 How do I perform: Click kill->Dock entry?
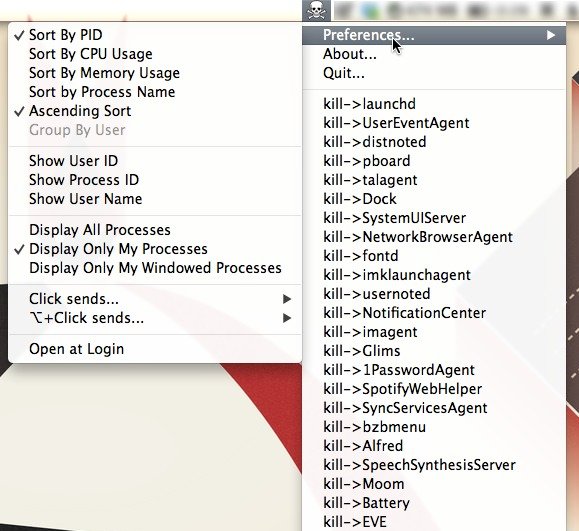434,199
